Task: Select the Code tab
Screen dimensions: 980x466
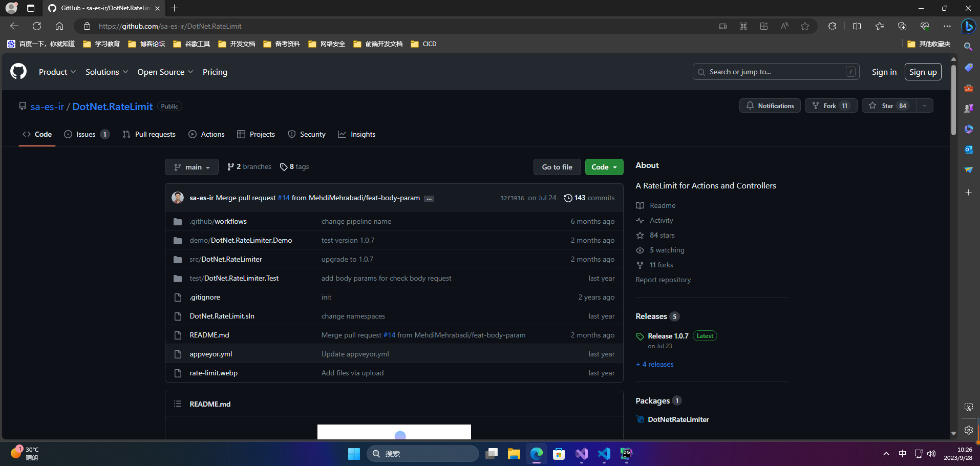Action: (37, 134)
